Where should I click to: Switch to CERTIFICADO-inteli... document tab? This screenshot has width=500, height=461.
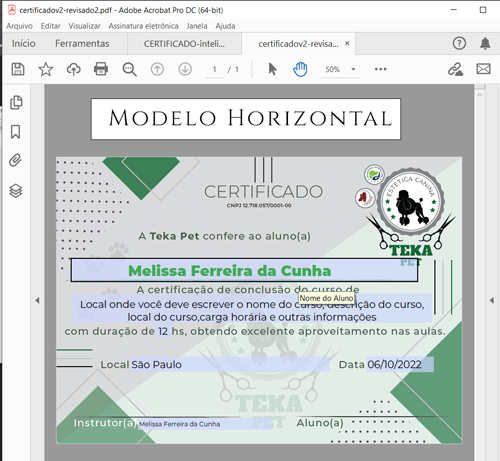pos(184,44)
